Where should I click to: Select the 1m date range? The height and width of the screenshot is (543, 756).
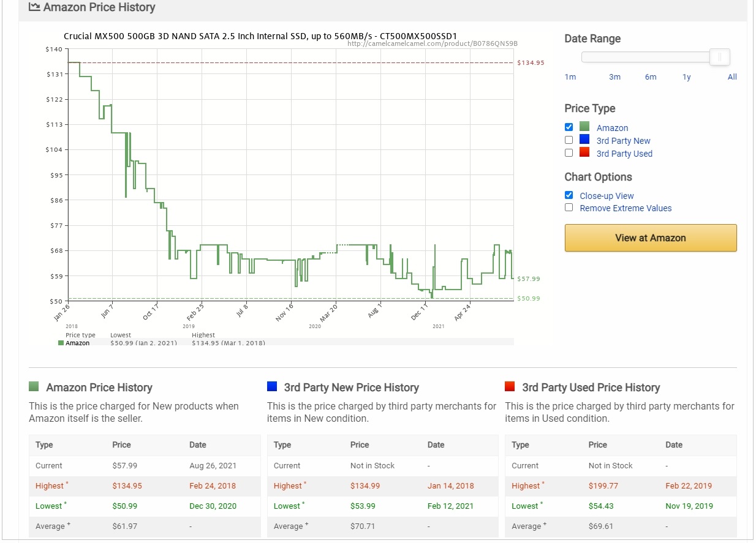point(570,77)
